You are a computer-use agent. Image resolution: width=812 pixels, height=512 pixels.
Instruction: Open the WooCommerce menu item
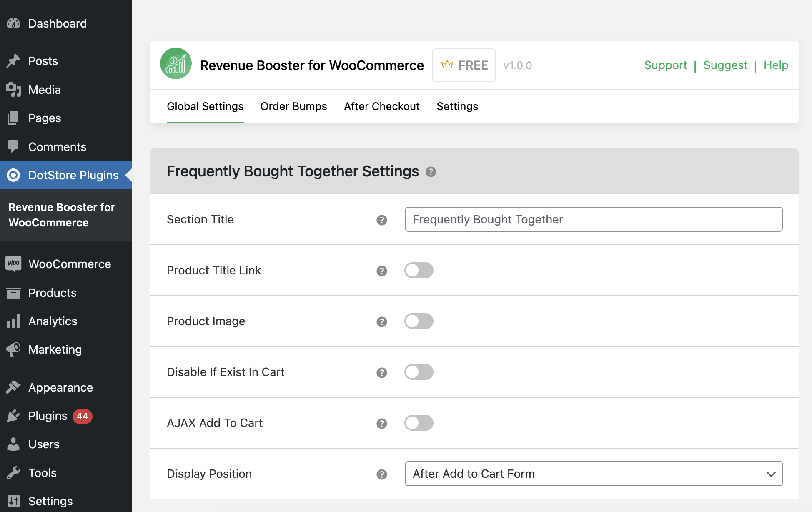point(66,264)
